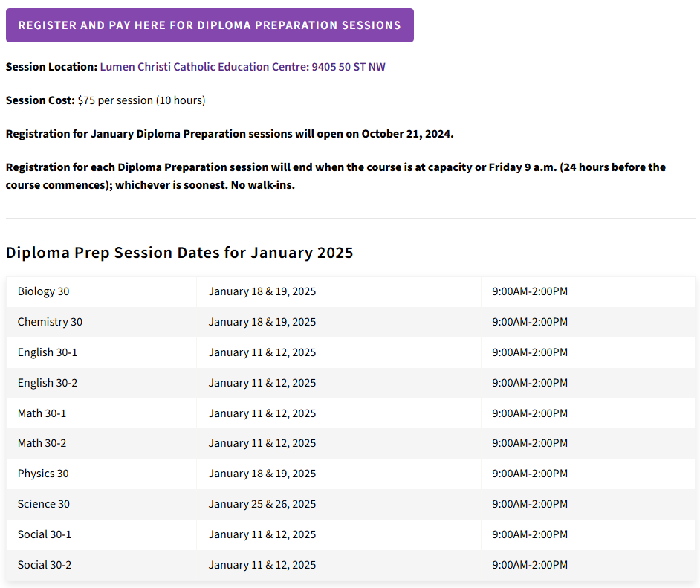Click the Science 30 date January 25 & 26
Screen dimensions: 700x588
click(262, 504)
